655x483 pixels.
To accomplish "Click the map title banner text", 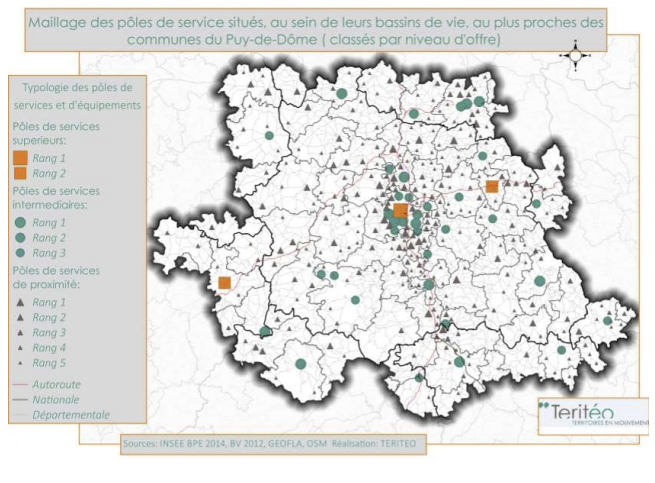I will tap(316, 29).
